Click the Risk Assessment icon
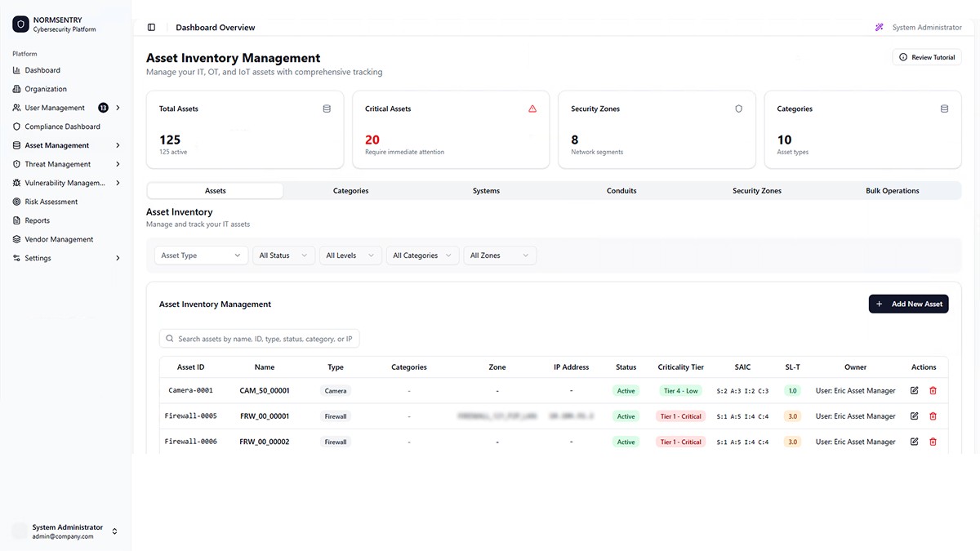 16,201
